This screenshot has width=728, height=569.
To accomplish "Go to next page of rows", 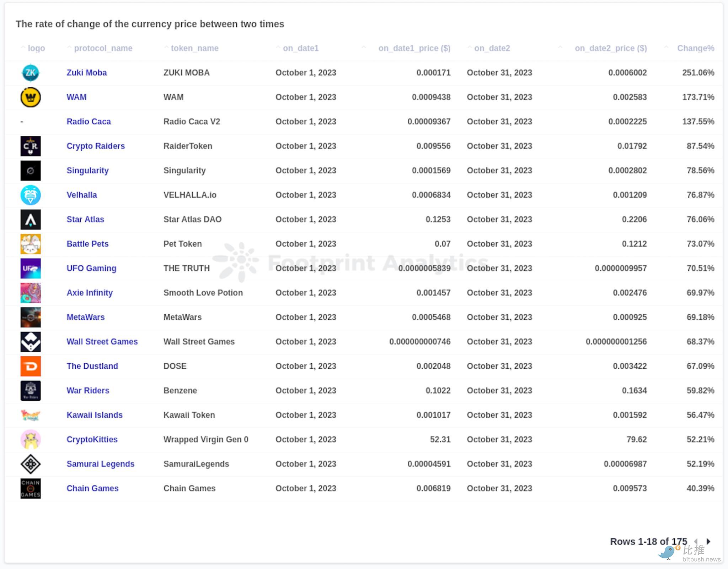I will click(x=708, y=542).
